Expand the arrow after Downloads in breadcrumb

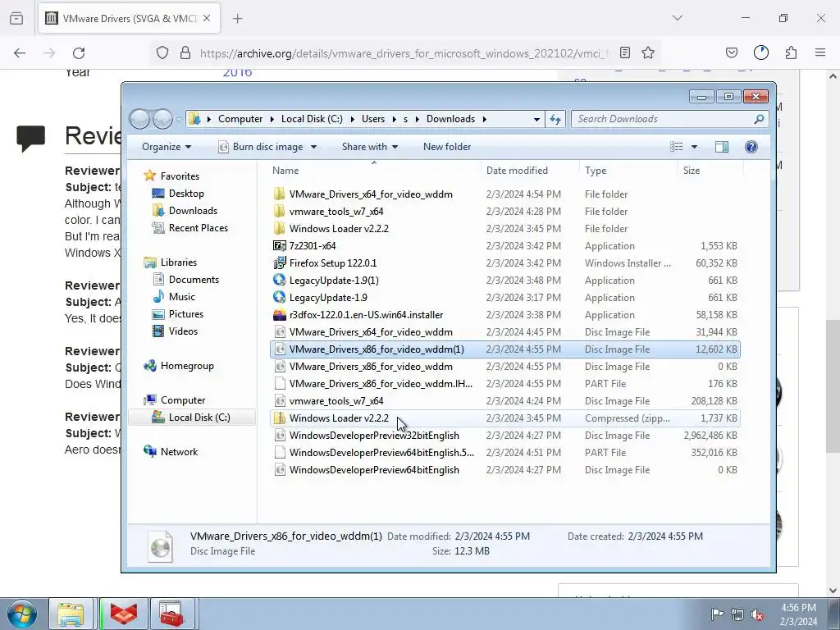[484, 119]
